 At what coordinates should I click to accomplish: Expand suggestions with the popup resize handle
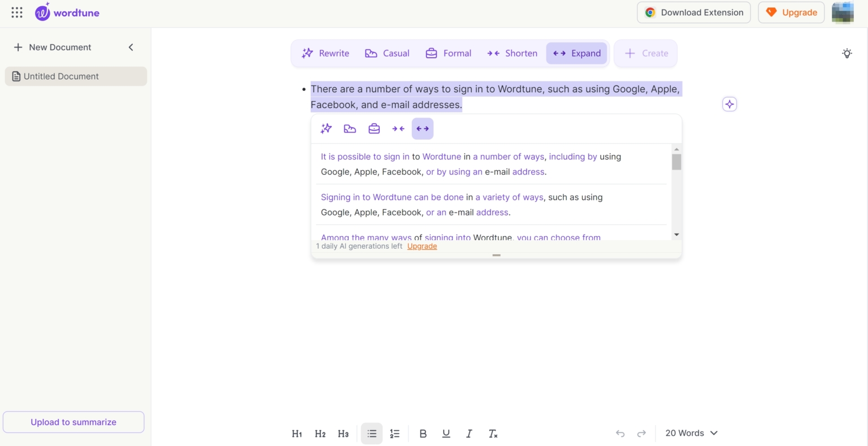(x=496, y=256)
